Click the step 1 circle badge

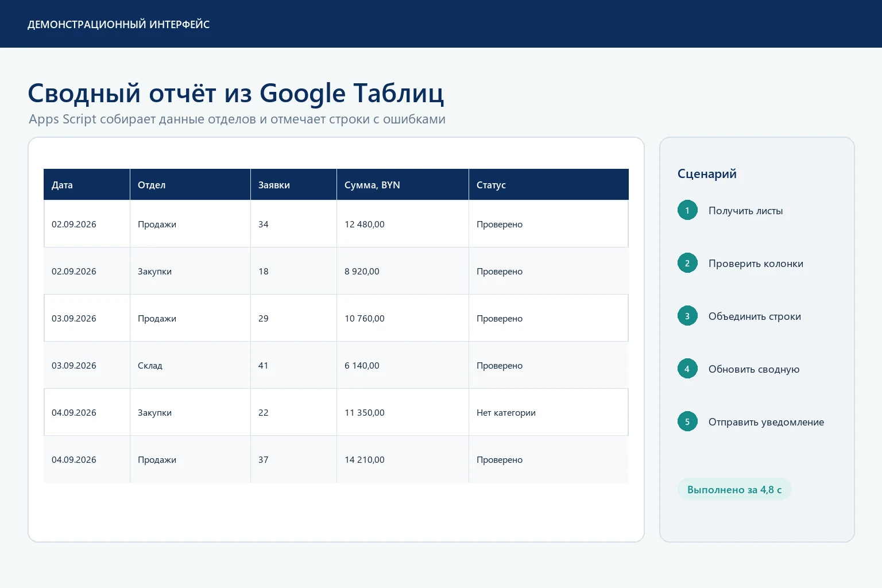[x=687, y=210]
